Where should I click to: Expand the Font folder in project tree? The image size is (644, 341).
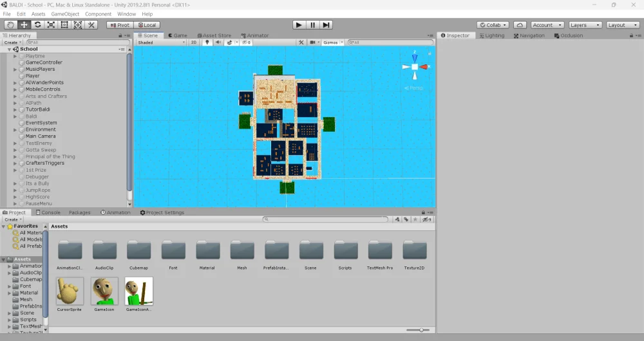coord(10,286)
